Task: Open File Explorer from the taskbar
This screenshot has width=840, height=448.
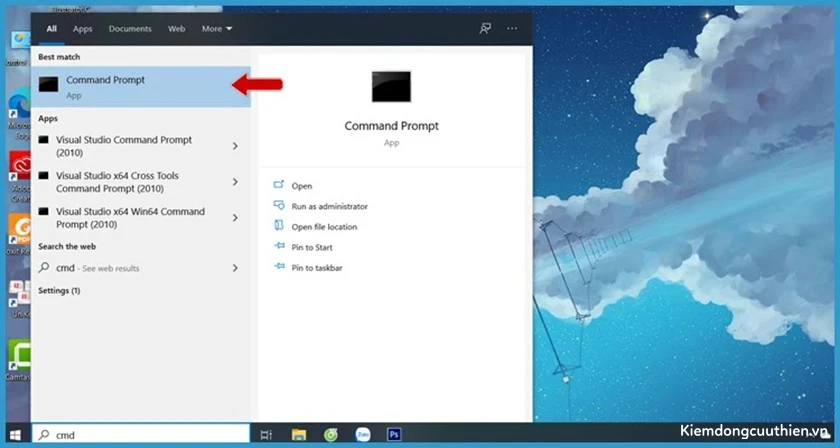Action: [299, 435]
